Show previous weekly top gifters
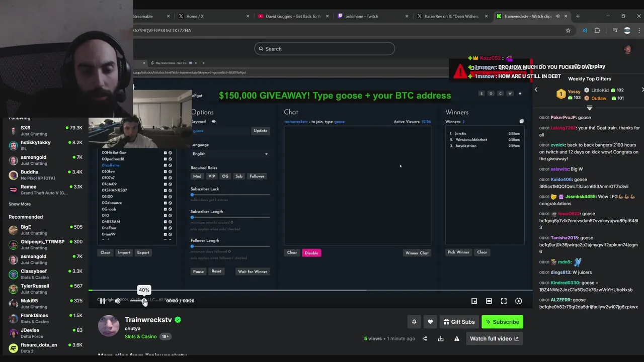Screen dimensions: 644x362 click(536, 89)
